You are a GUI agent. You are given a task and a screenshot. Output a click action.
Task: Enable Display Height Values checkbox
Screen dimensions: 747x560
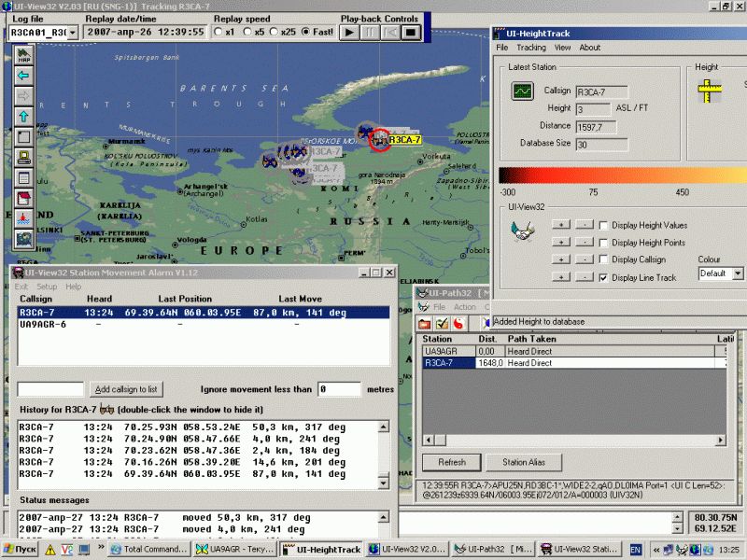[603, 225]
